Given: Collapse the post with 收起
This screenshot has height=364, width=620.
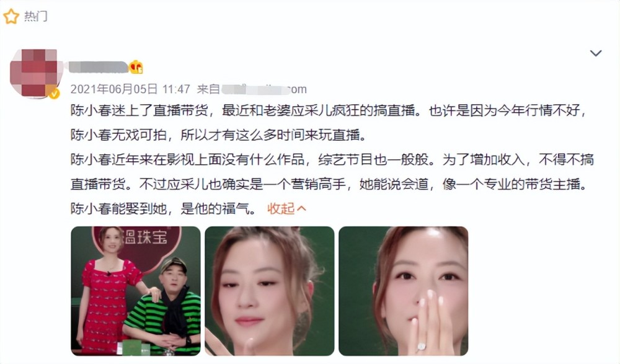Looking at the screenshot, I should coord(281,208).
